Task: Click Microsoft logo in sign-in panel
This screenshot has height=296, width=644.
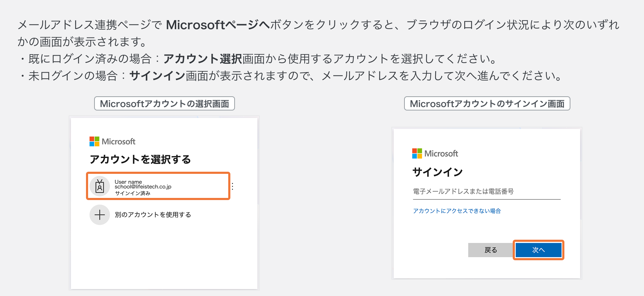Action: [417, 154]
